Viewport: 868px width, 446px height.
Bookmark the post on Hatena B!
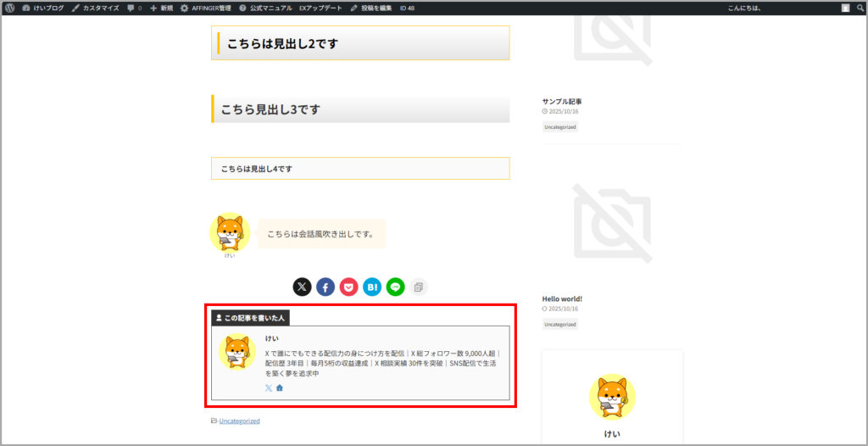(x=372, y=287)
